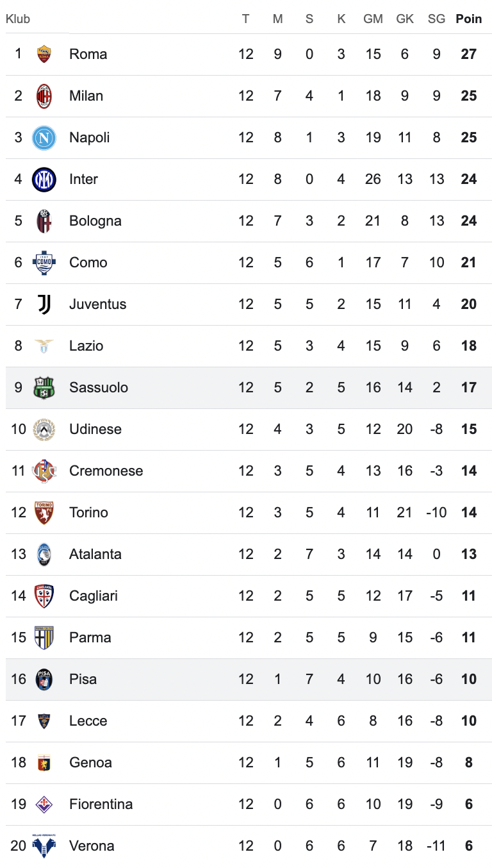This screenshot has width=492, height=868.
Task: Click the Poin column header
Action: pos(468,19)
